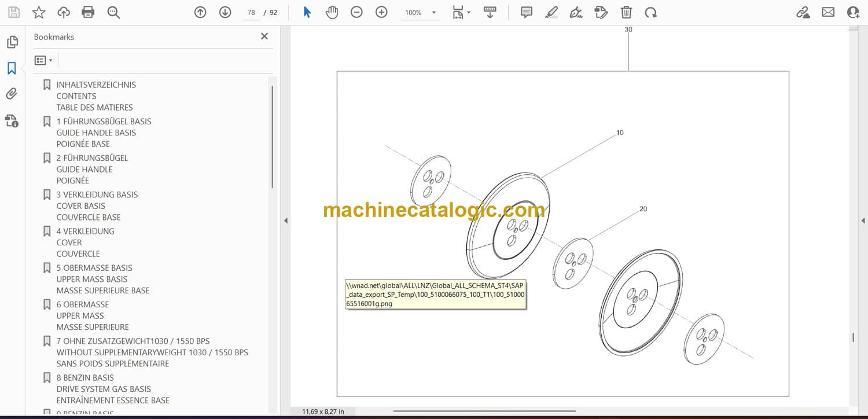This screenshot has width=868, height=419.
Task: Open the zoom level dropdown
Action: tap(434, 13)
